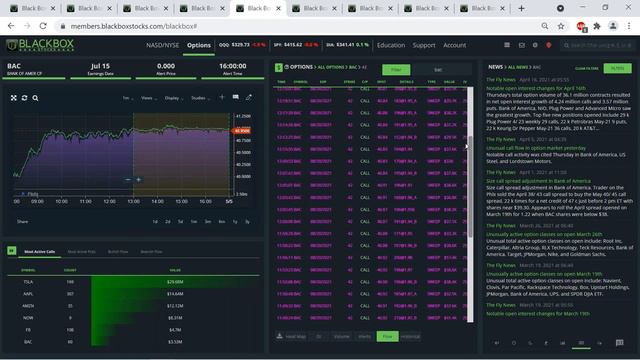Click the Volume button below options table
This screenshot has height=360, width=640.
coord(342,336)
